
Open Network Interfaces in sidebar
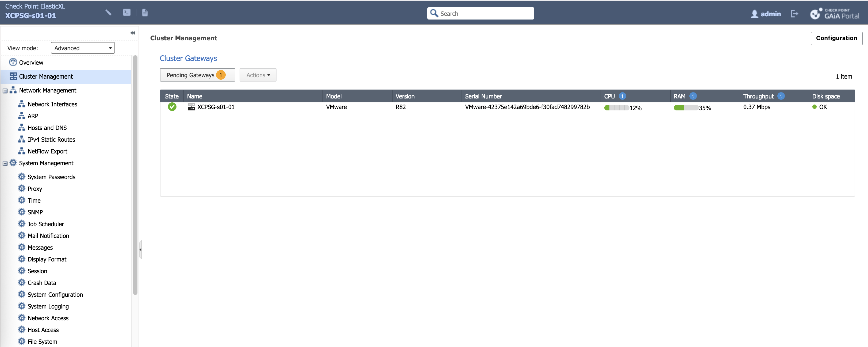tap(52, 105)
